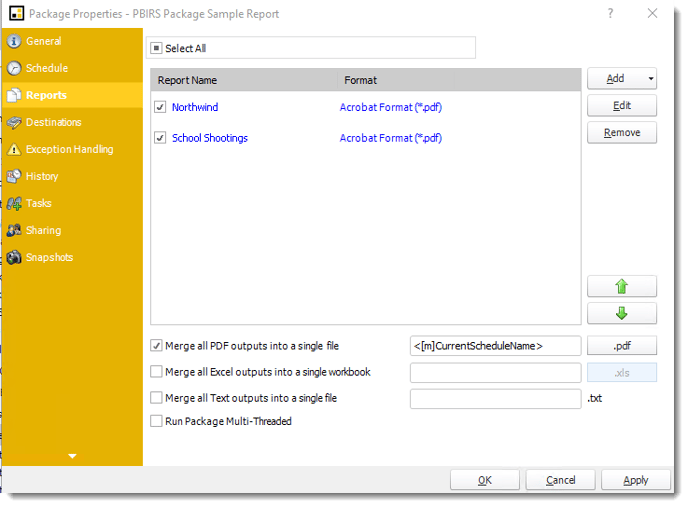
Task: Enable Merge all Text outputs option
Action: point(156,398)
